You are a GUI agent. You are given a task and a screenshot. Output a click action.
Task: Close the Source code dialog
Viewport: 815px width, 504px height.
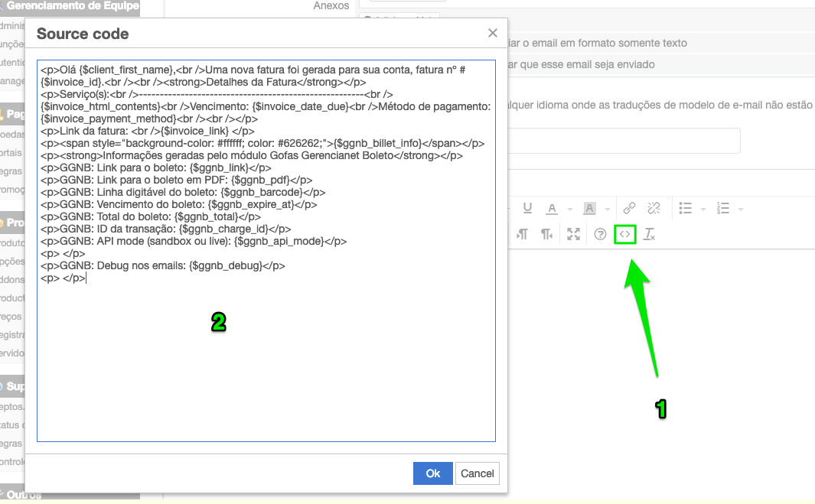[493, 33]
